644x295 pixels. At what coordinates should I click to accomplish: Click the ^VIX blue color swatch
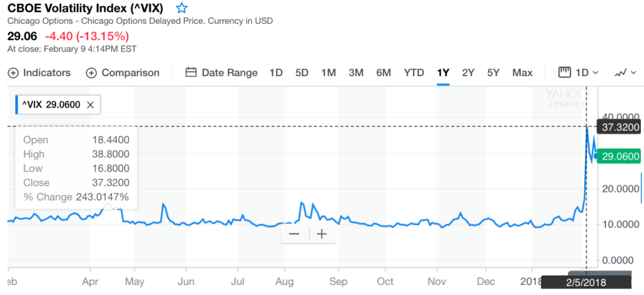pyautogui.click(x=17, y=104)
